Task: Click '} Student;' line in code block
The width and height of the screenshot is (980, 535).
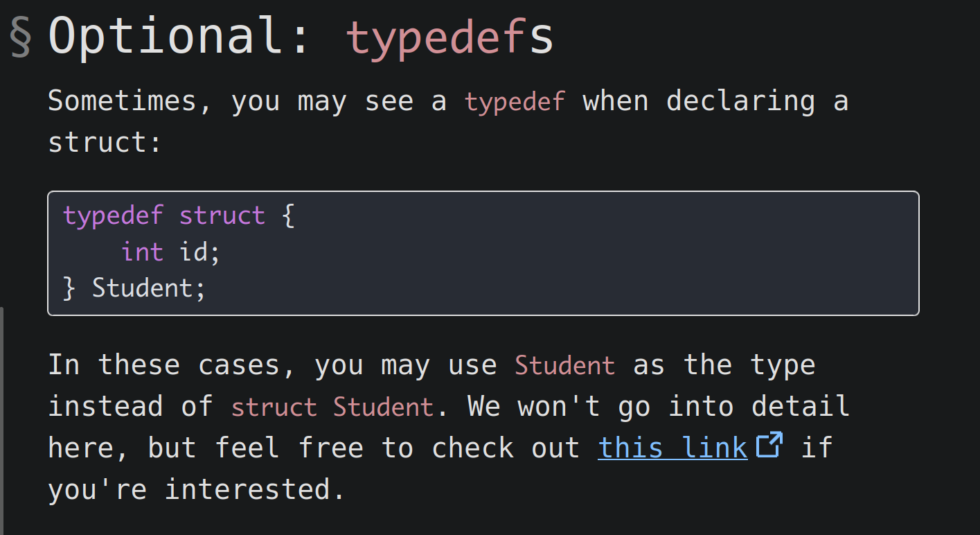Action: pyautogui.click(x=135, y=288)
